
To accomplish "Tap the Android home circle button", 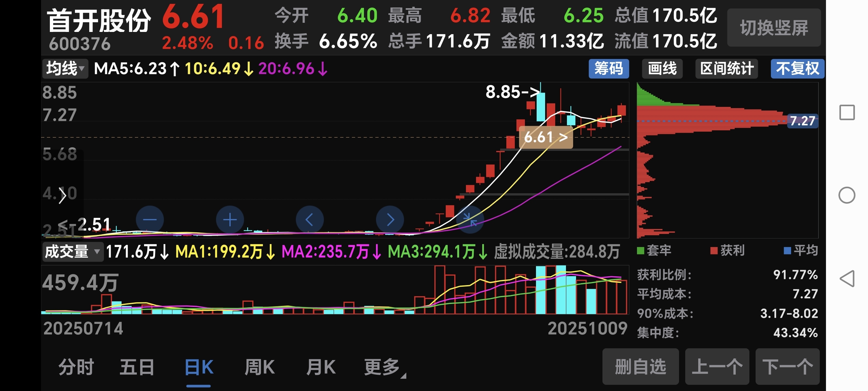I will pos(847,195).
